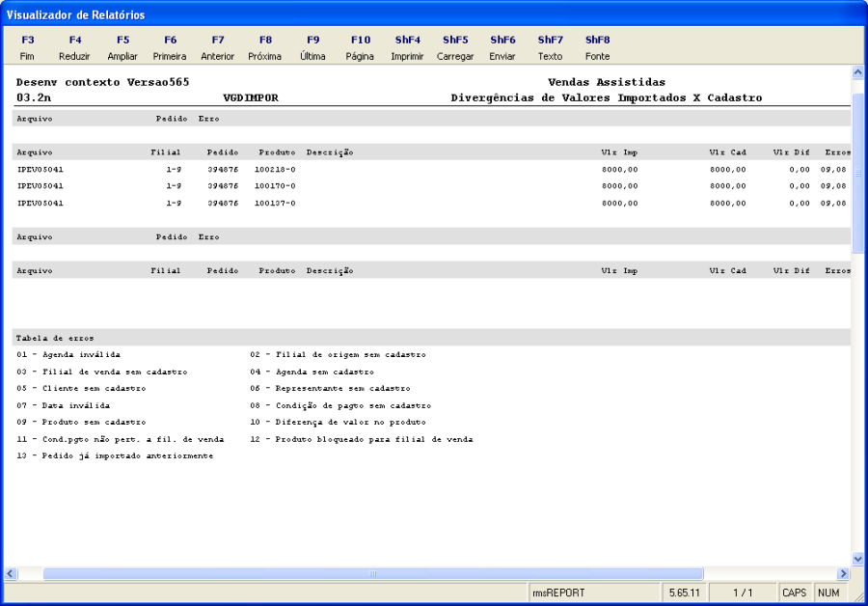Image resolution: width=868 pixels, height=606 pixels.
Task: Click error entry '12 - Produto bloqueado para filial de venda'
Action: tap(362, 439)
